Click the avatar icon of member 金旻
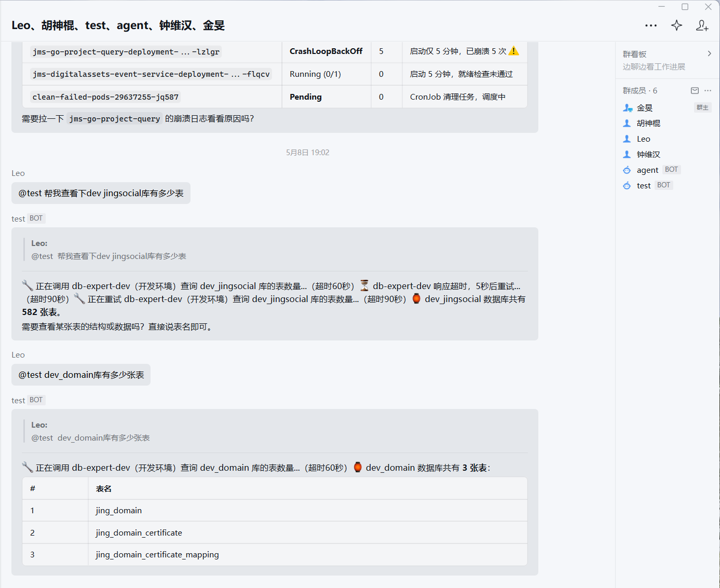 [628, 108]
